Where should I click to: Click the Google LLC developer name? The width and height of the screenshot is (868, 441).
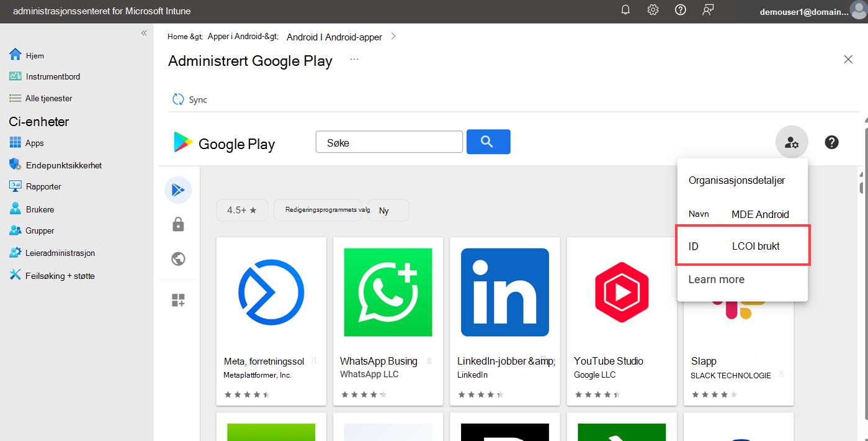[595, 375]
